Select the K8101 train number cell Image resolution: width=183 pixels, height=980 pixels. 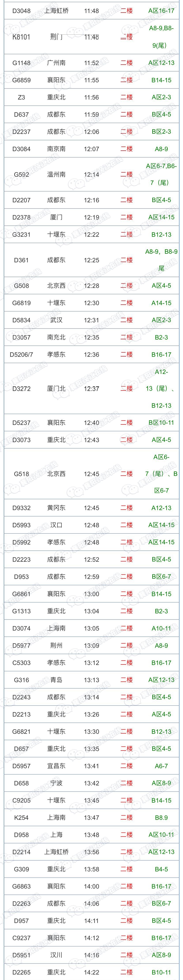coord(21,37)
